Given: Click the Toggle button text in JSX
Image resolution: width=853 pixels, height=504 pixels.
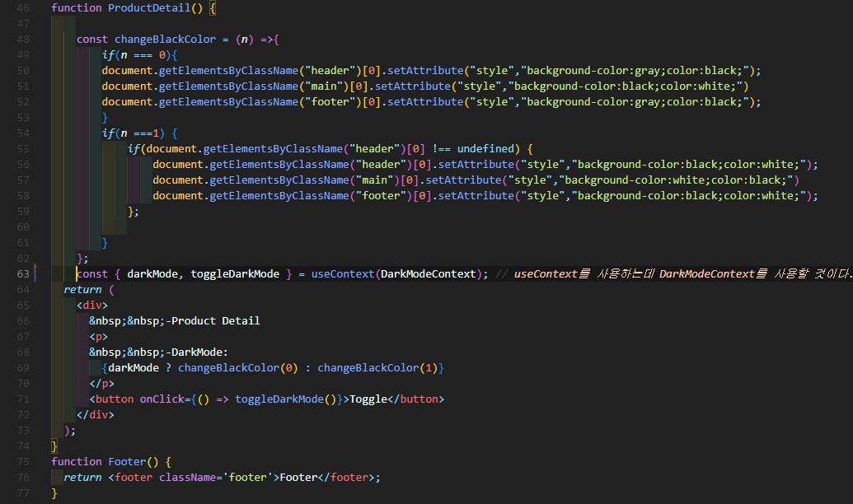Looking at the screenshot, I should pyautogui.click(x=371, y=399).
